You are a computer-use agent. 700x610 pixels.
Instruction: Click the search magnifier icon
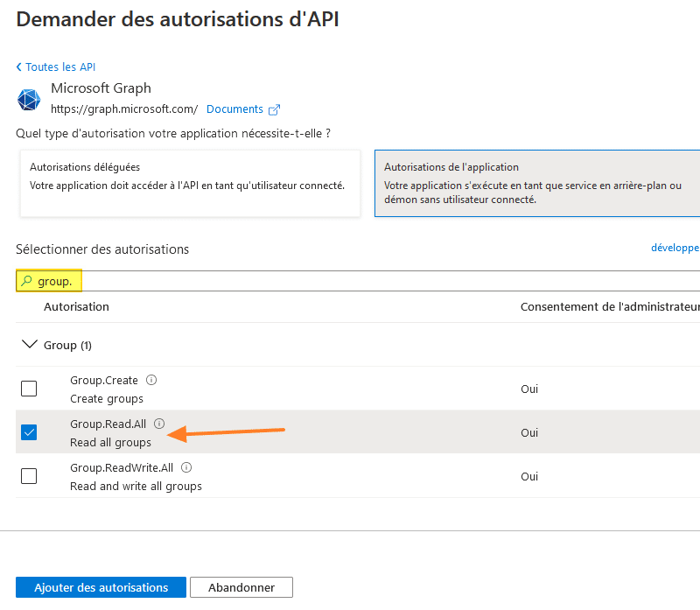26,281
